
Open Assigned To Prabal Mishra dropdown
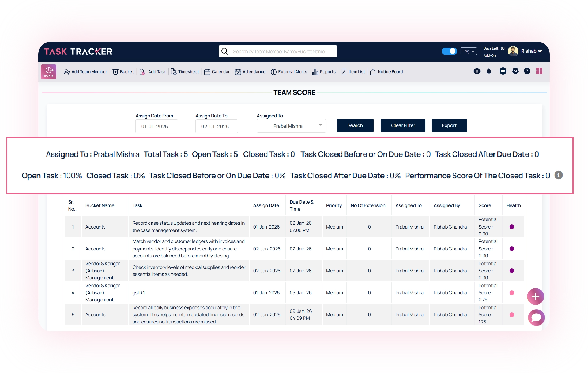coord(291,126)
